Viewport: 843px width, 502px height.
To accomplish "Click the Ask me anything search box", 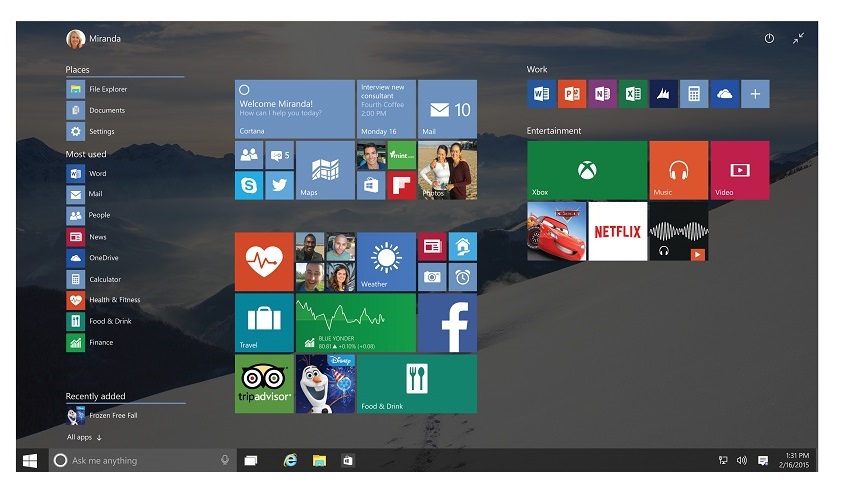I will tap(135, 460).
